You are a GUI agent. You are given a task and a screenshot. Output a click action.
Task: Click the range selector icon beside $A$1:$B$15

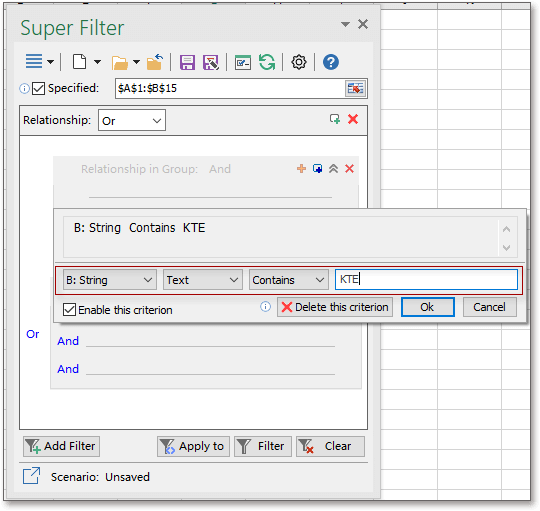click(x=355, y=88)
